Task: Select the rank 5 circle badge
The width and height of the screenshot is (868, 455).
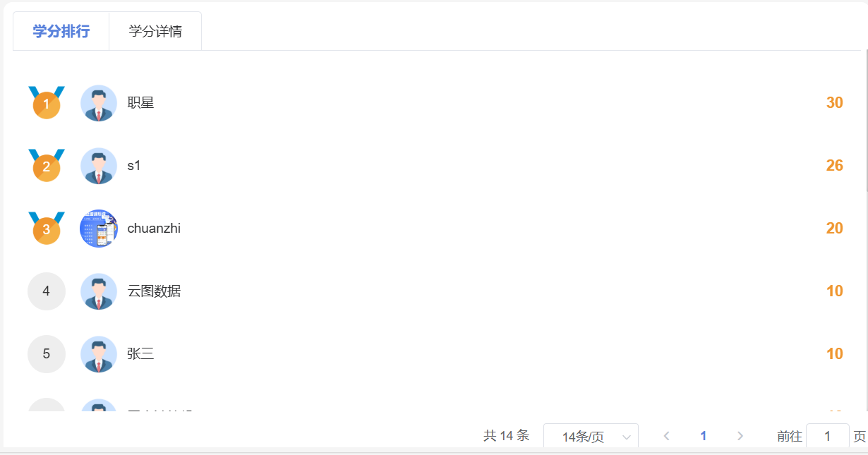Action: tap(47, 354)
